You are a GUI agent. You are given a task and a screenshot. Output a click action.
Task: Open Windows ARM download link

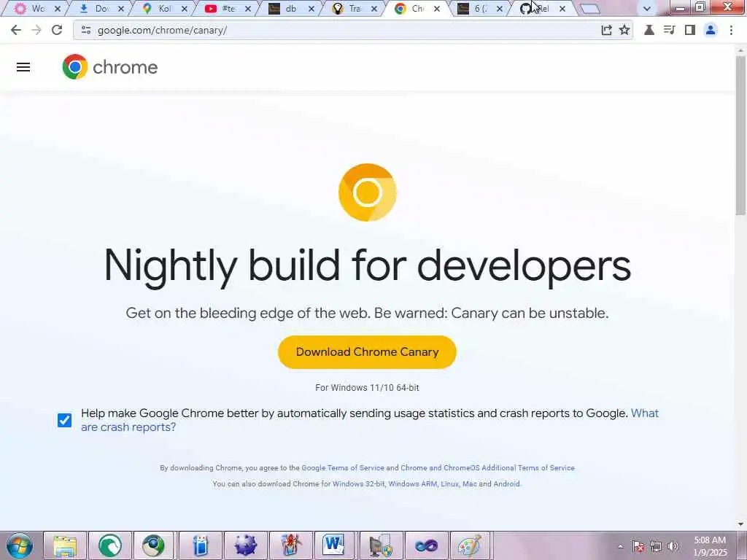[413, 484]
